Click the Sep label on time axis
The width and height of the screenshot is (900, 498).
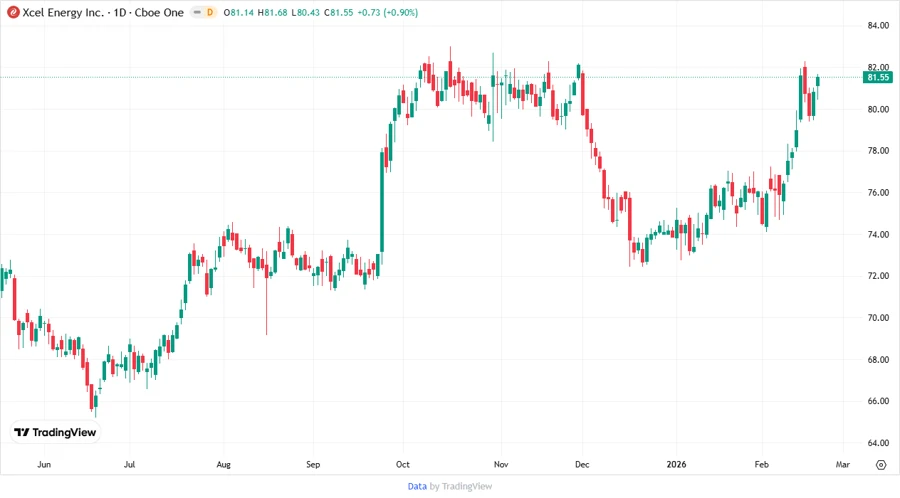(x=313, y=464)
